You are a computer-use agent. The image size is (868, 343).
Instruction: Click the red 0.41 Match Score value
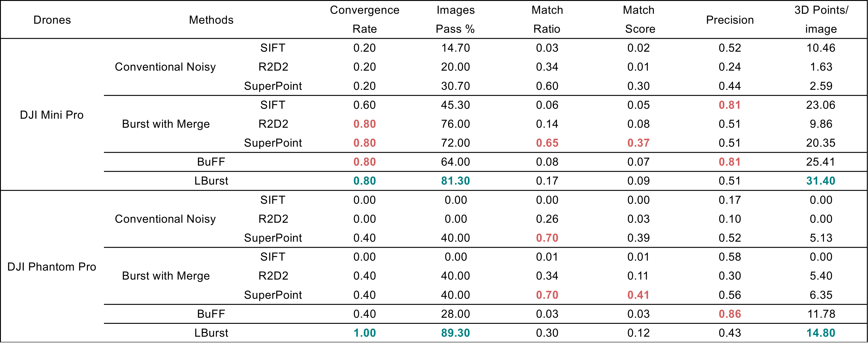pos(638,295)
